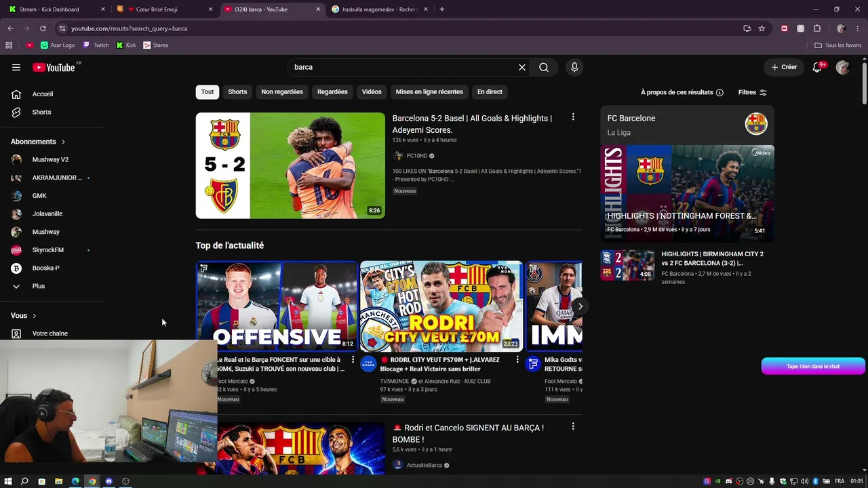Open the Créer menu
Screen dimensions: 868x488
pos(784,67)
